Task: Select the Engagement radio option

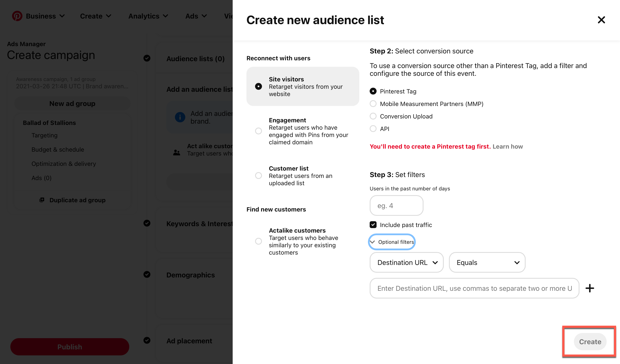Action: (258, 131)
